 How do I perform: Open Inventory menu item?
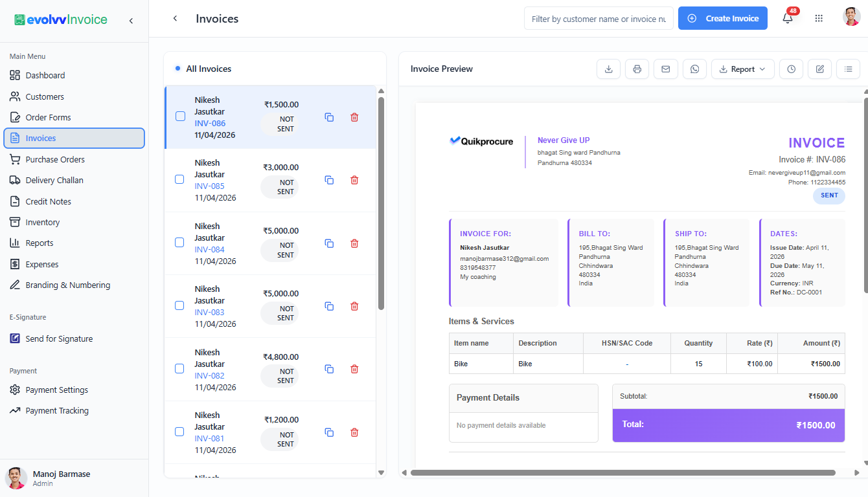[74, 222]
